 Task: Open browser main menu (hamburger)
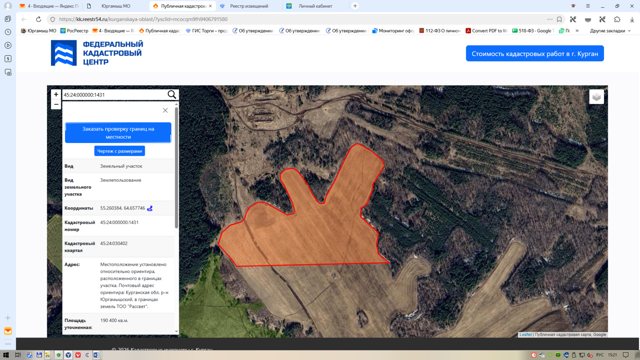(x=588, y=6)
